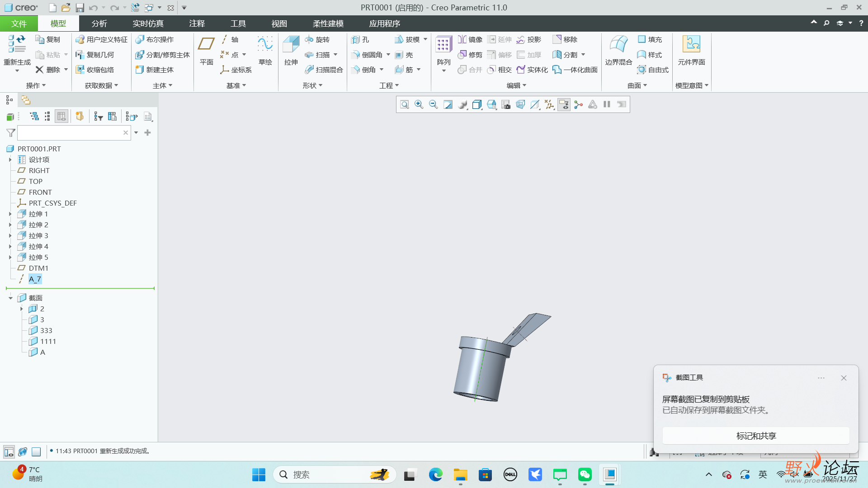Screen dimensions: 868x488
Task: Open the 倒圆角 dropdown arrow
Action: pyautogui.click(x=388, y=55)
